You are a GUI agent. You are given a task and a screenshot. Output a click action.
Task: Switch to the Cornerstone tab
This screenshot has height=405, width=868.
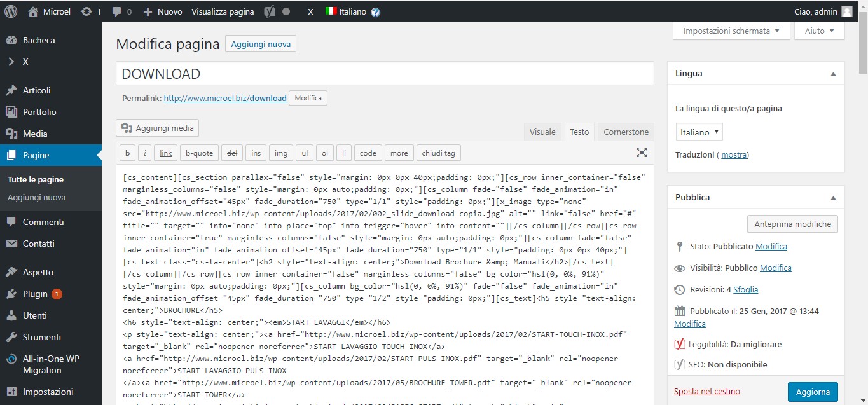click(626, 132)
